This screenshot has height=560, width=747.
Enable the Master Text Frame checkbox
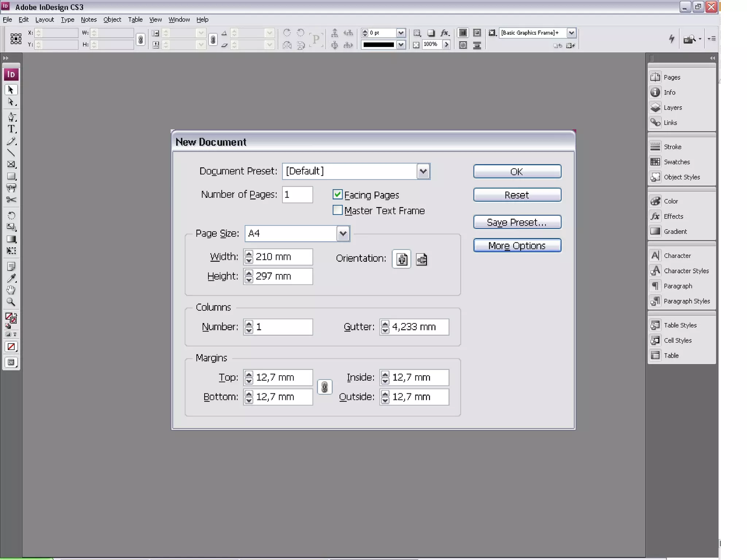tap(337, 210)
